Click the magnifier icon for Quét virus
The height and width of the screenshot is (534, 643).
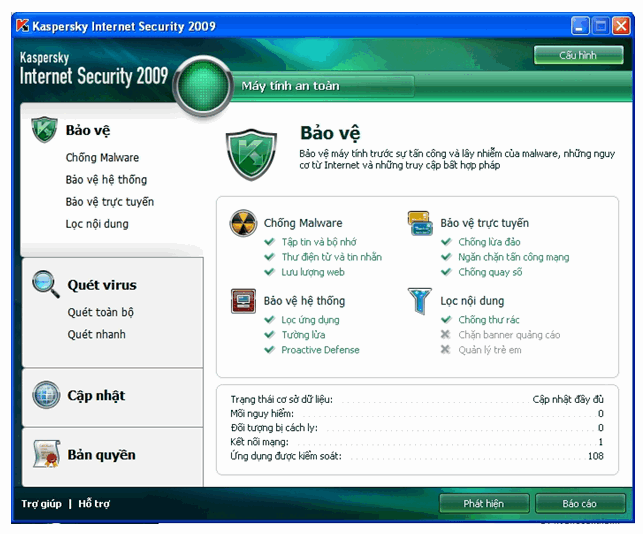[46, 284]
